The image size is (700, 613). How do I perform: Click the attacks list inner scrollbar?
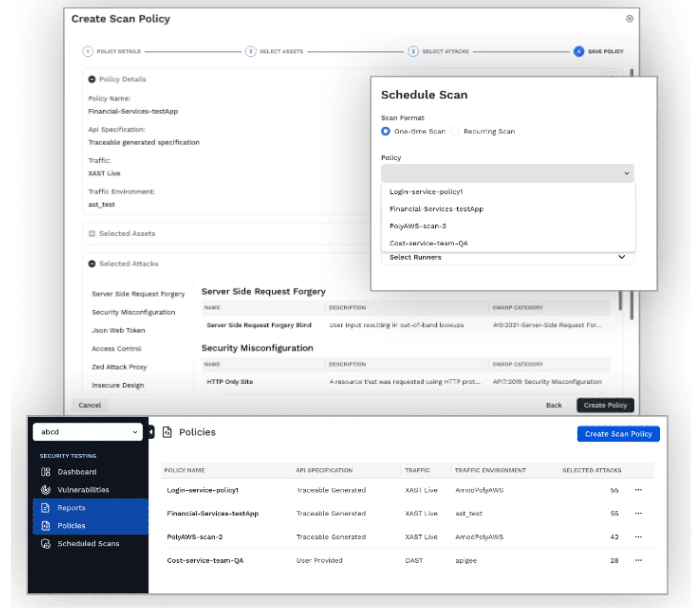coord(620,300)
